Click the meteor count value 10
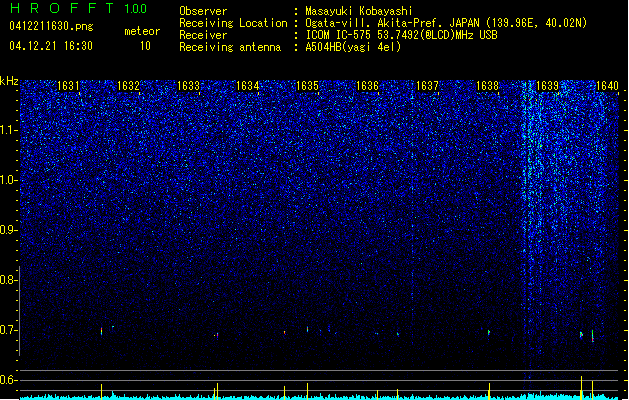The image size is (629, 400). (145, 46)
